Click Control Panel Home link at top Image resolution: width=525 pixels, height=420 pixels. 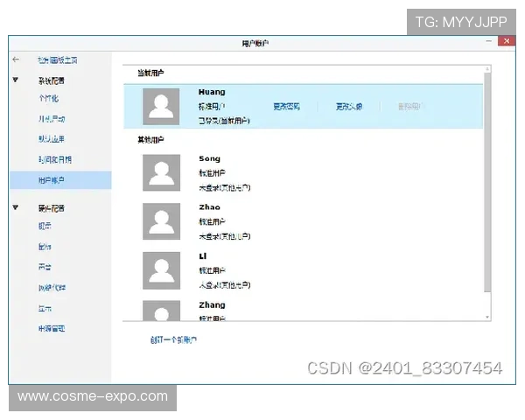[57, 59]
